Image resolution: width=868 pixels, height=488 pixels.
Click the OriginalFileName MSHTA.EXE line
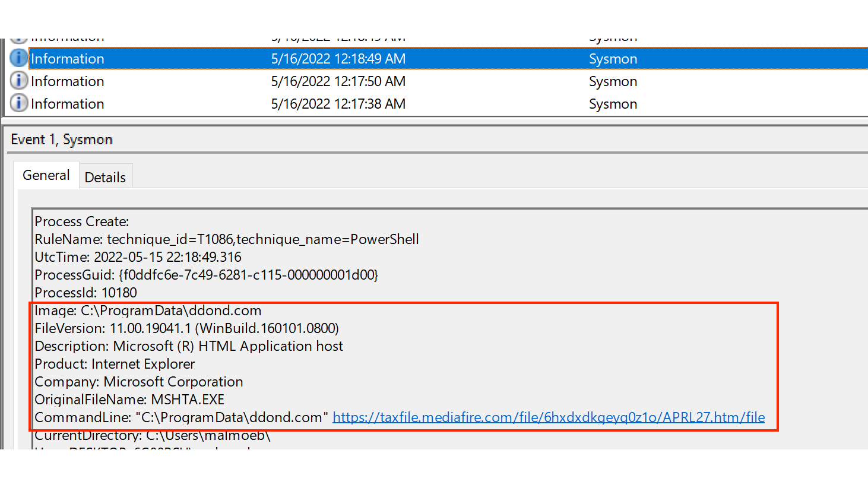129,399
